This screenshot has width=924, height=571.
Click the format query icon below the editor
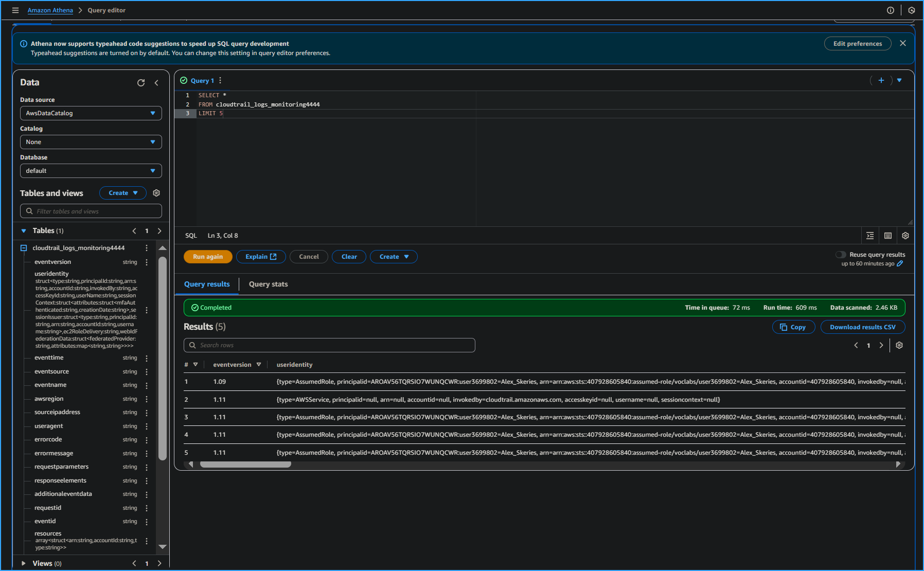point(870,235)
